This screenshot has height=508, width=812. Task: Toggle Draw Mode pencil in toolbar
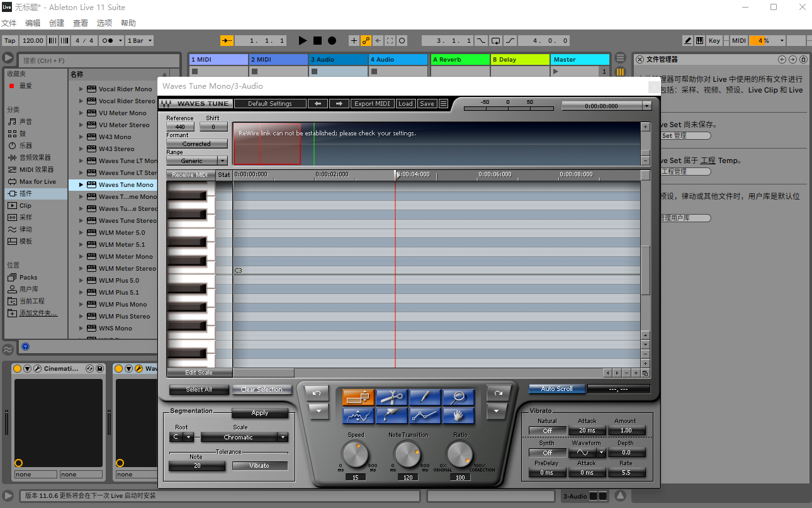click(689, 40)
